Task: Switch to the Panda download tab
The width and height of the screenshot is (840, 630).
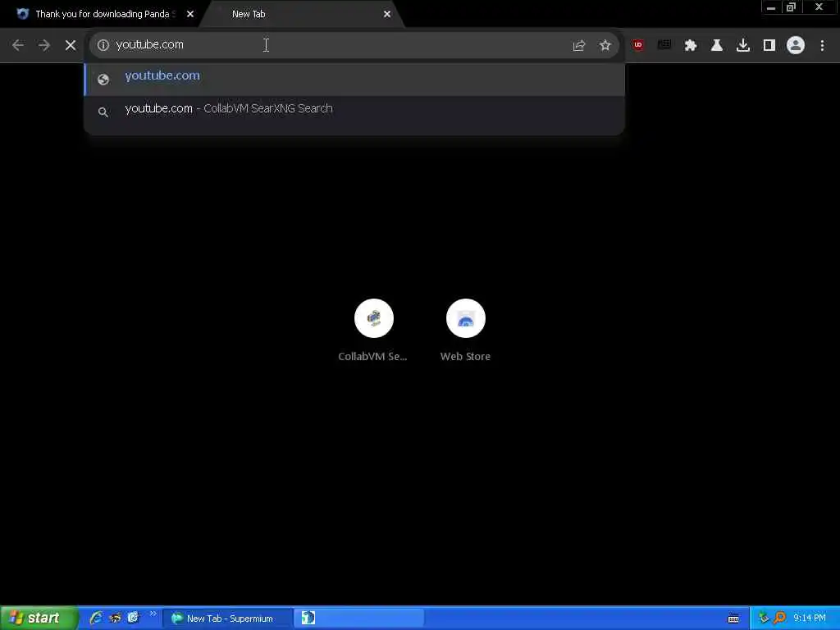Action: pos(102,14)
